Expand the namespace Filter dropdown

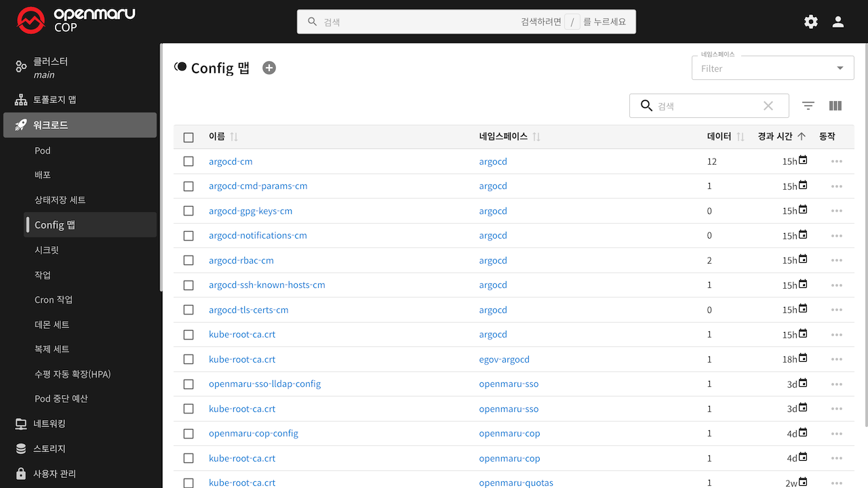click(x=840, y=68)
